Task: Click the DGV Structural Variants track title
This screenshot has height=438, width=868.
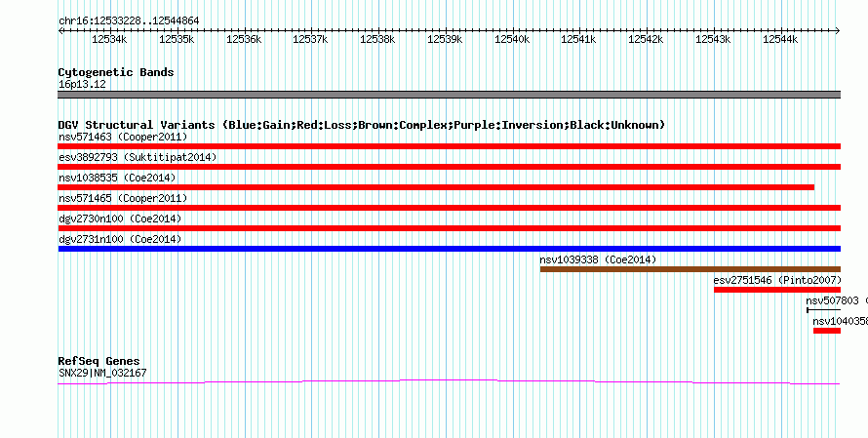Action: 362,125
